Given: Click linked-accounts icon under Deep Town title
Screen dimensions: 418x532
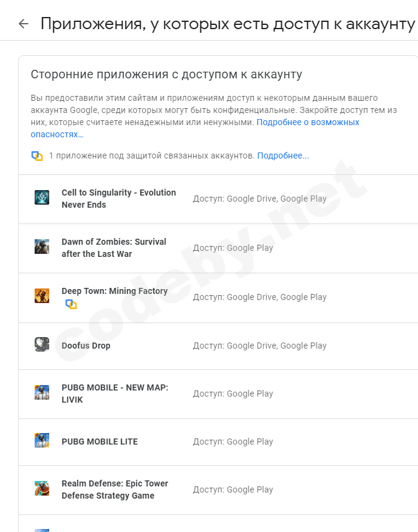Looking at the screenshot, I should (71, 304).
